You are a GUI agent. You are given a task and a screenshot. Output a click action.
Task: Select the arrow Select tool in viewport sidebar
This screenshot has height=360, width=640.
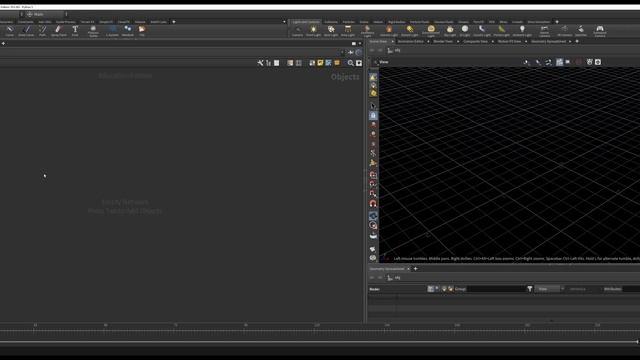point(373,106)
